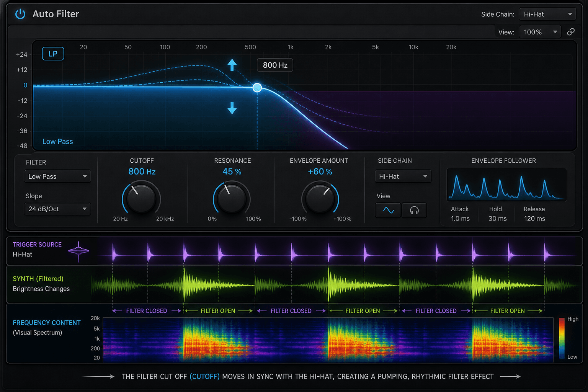
Task: Click the first FILTER CLOSED label
Action: point(147,311)
